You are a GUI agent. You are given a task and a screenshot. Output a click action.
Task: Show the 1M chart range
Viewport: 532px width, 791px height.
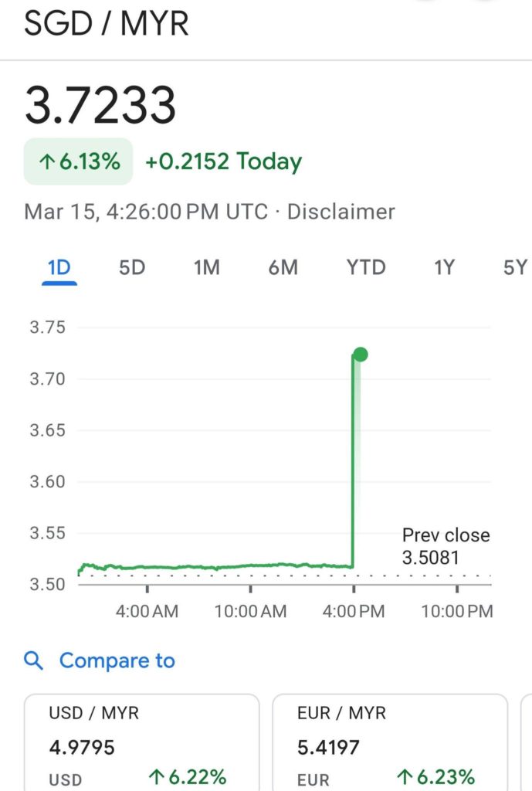coord(206,268)
